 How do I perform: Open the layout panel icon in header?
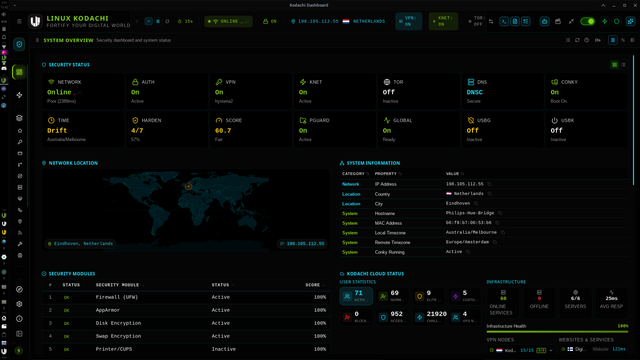(526, 21)
